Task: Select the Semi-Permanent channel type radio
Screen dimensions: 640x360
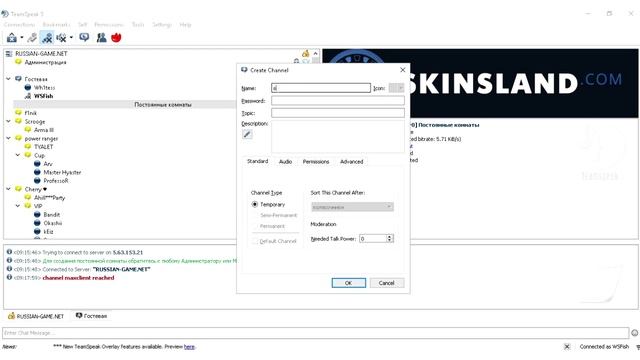Action: [255, 215]
